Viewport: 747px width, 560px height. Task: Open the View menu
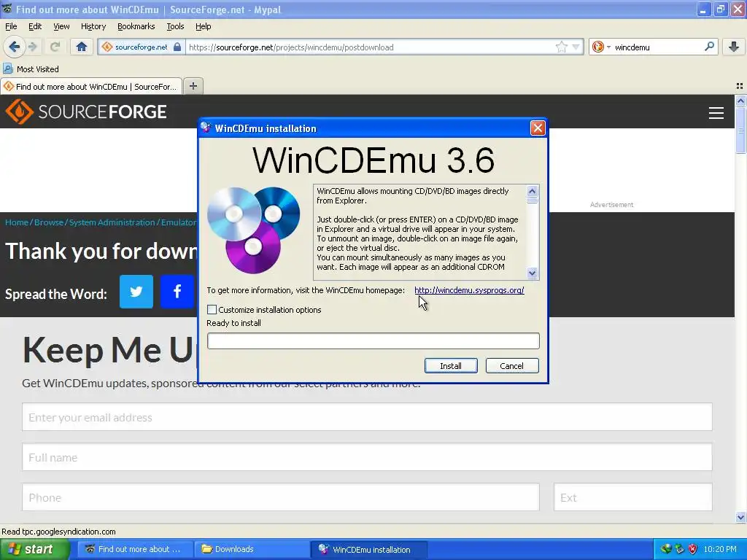pyautogui.click(x=61, y=26)
